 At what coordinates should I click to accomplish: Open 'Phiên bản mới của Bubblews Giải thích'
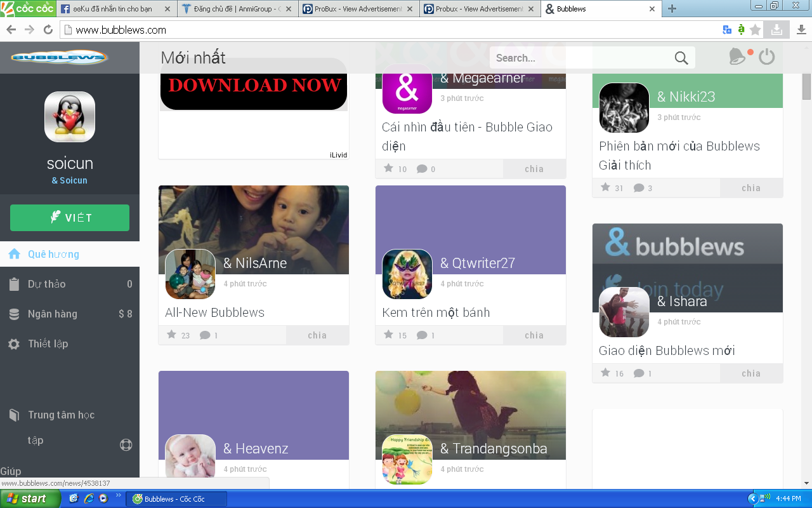[679, 156]
